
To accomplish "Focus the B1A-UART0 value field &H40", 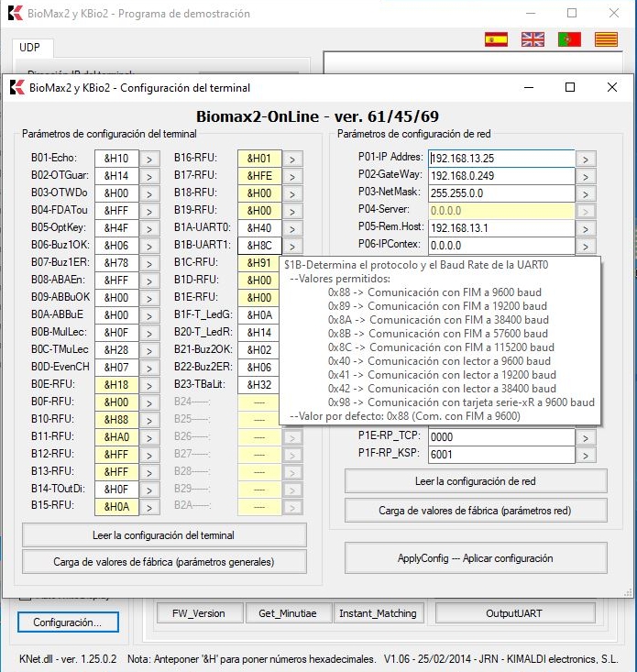I will tap(259, 228).
